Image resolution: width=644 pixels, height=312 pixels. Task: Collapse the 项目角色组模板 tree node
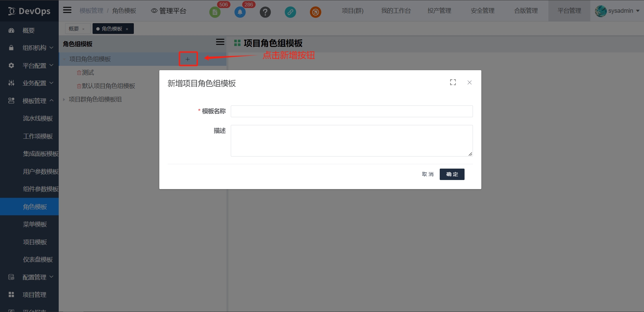[64, 59]
